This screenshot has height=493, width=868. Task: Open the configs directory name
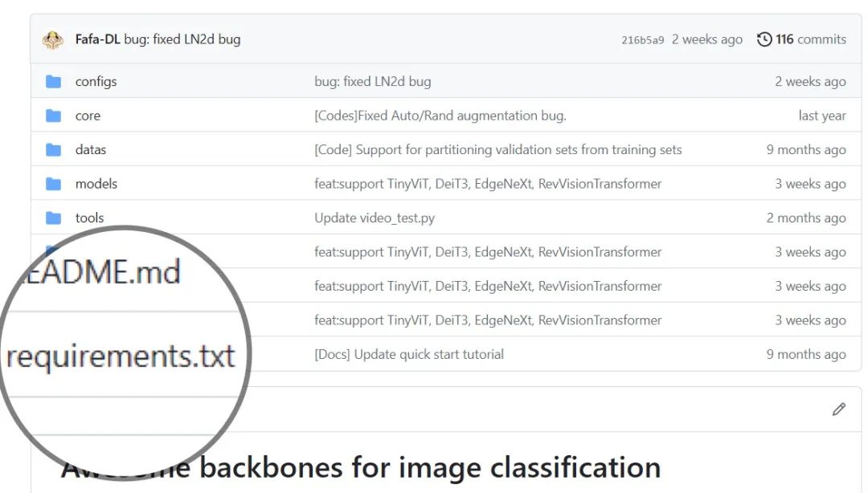96,82
